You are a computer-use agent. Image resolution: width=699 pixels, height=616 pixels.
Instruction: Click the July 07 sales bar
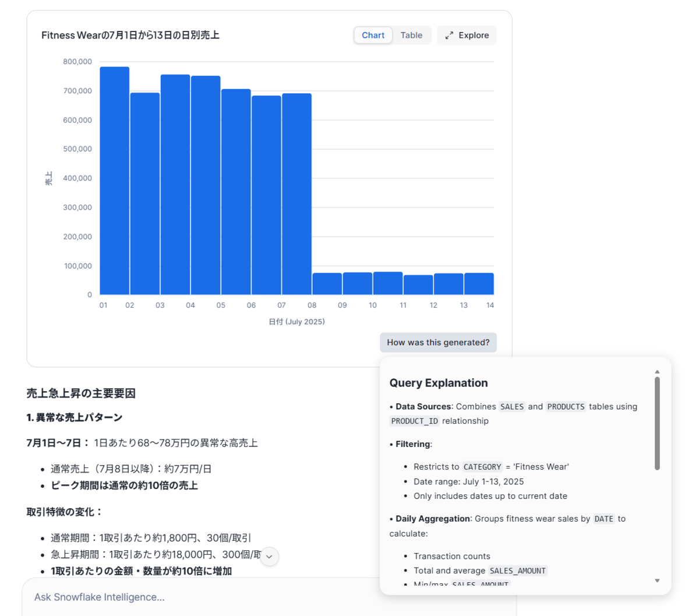point(297,194)
